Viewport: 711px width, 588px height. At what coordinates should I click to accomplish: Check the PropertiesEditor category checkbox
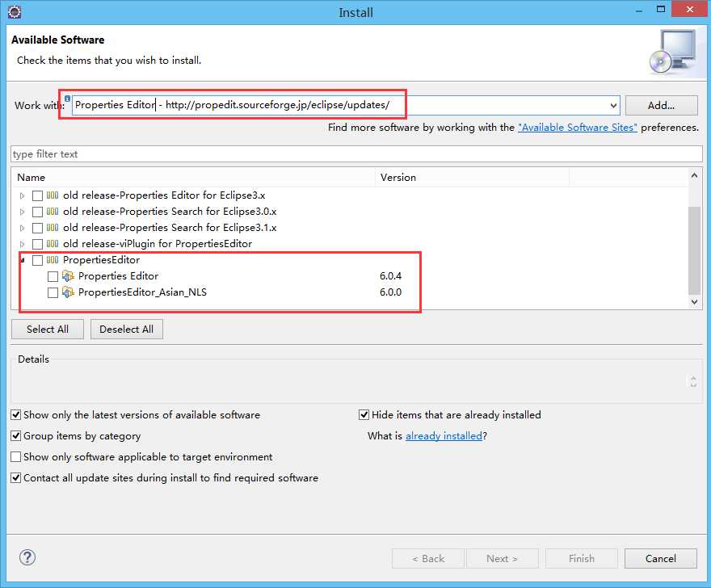point(38,260)
